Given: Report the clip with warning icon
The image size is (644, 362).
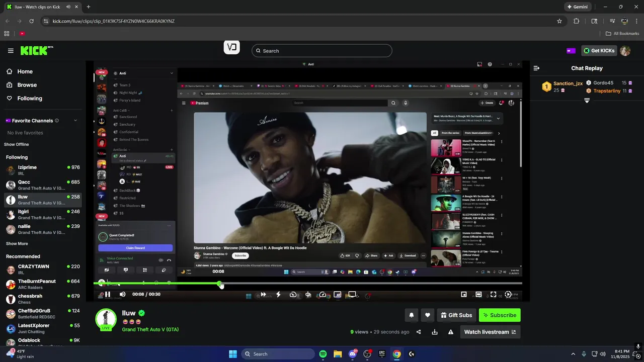Looking at the screenshot, I should point(451,332).
